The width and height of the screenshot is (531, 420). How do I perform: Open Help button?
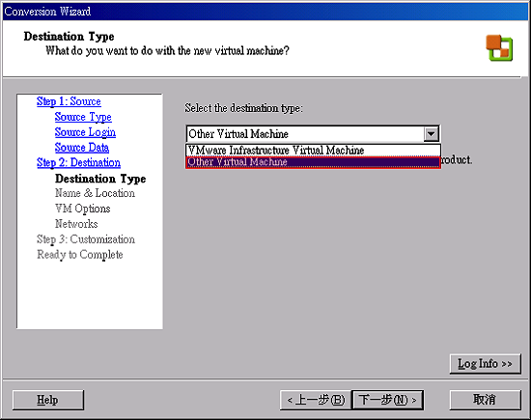coord(47,400)
